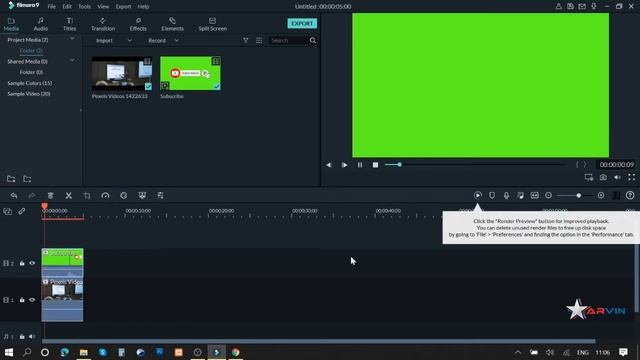Switch media grid view icon

pyautogui.click(x=259, y=40)
